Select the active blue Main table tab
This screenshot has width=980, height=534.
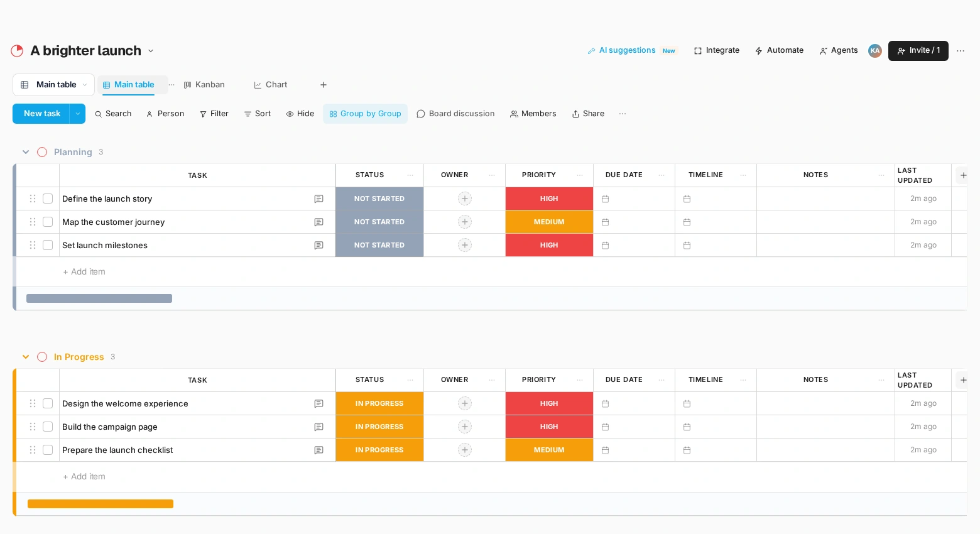[x=129, y=85]
